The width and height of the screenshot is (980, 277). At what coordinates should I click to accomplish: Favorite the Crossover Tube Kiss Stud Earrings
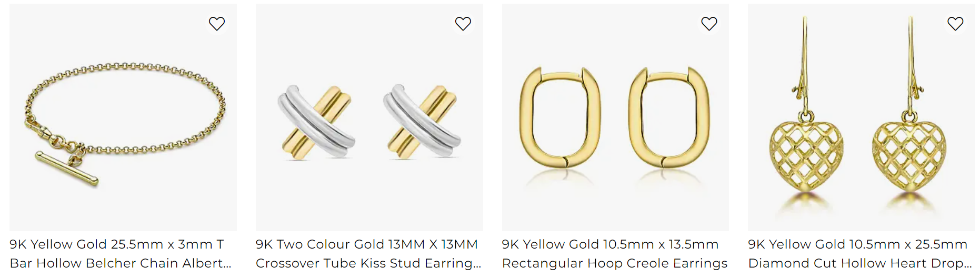tap(463, 24)
